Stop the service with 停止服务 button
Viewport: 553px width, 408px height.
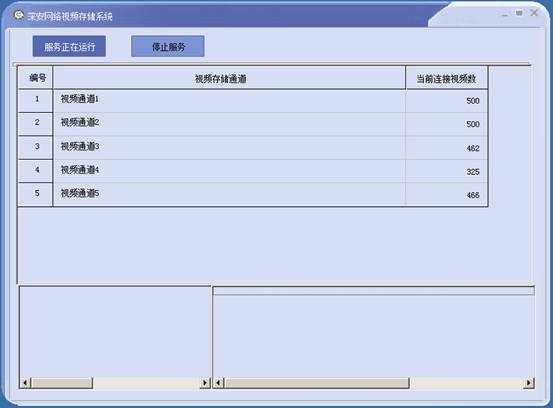(x=168, y=46)
